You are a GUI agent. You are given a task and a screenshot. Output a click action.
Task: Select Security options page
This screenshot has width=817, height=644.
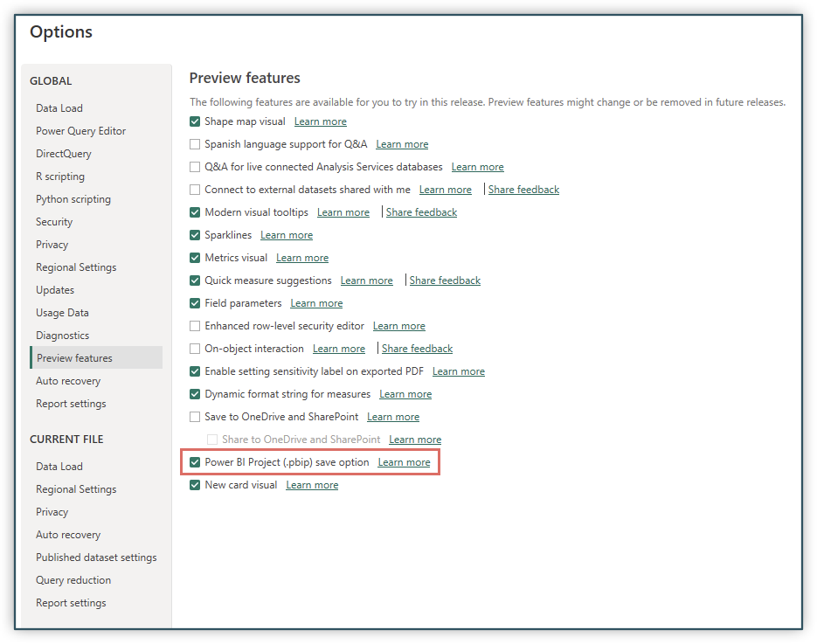(x=54, y=222)
